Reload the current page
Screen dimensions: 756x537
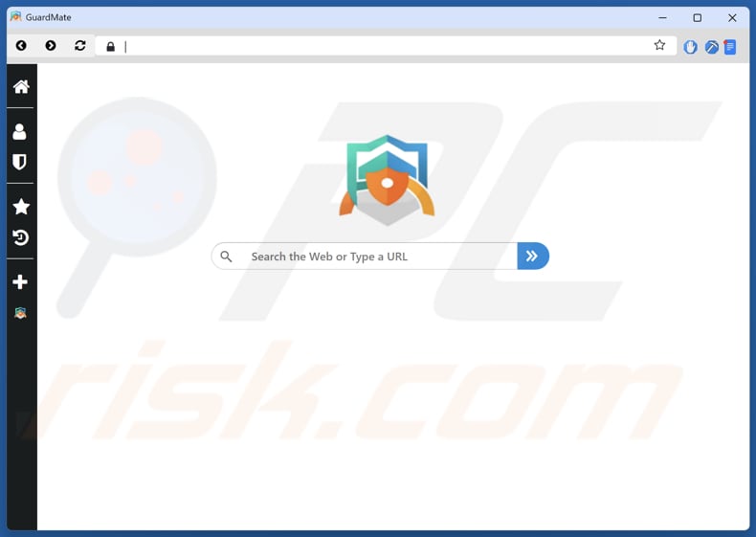(80, 45)
